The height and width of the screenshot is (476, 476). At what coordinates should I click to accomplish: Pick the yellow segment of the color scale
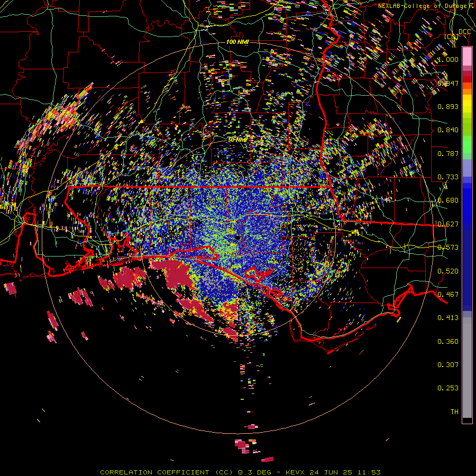[x=467, y=104]
